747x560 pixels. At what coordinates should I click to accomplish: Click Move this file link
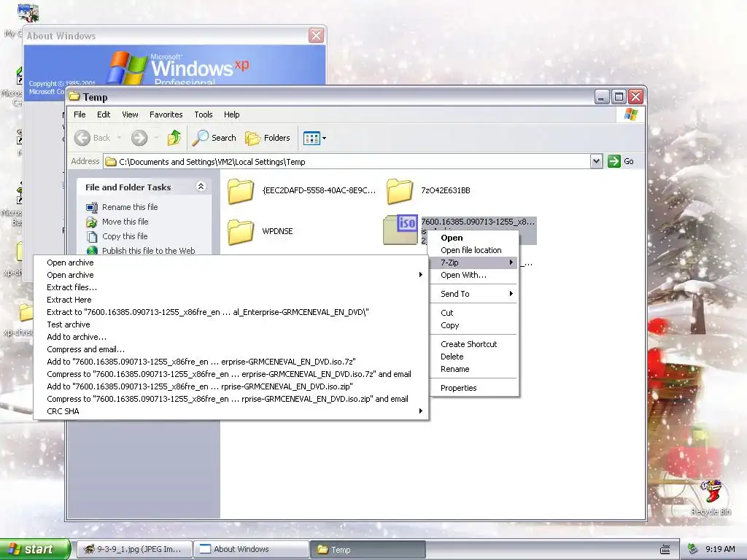125,222
